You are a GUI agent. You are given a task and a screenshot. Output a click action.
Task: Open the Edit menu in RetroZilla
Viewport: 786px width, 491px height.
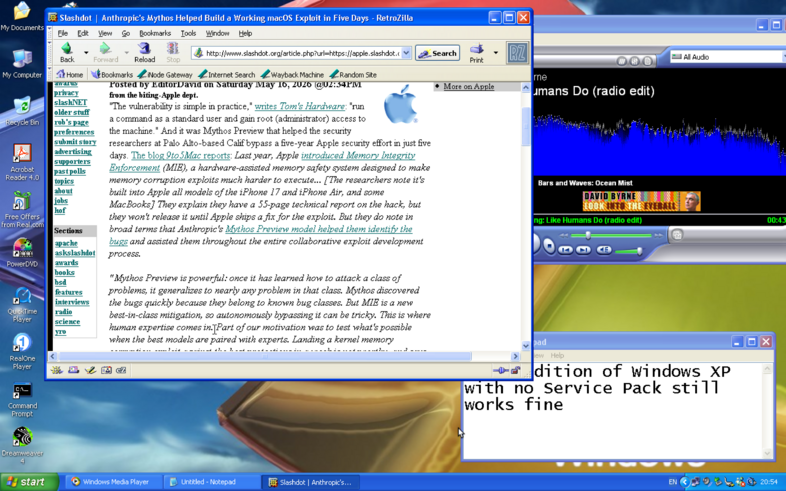pos(83,33)
